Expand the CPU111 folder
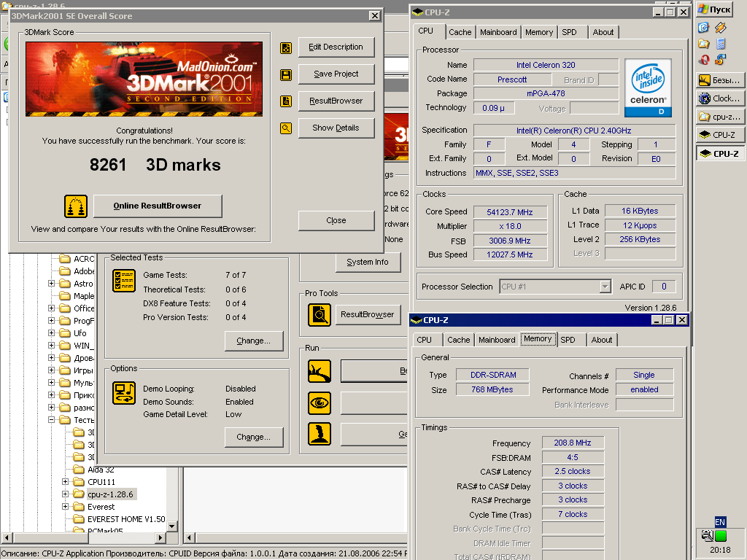747x560 pixels. pos(65,481)
